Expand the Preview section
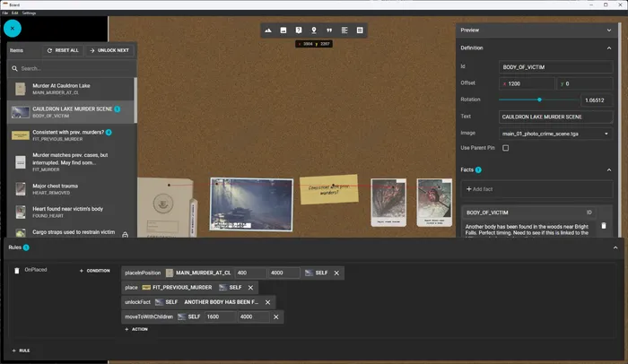Viewport: 628px width, 364px height. 609,30
